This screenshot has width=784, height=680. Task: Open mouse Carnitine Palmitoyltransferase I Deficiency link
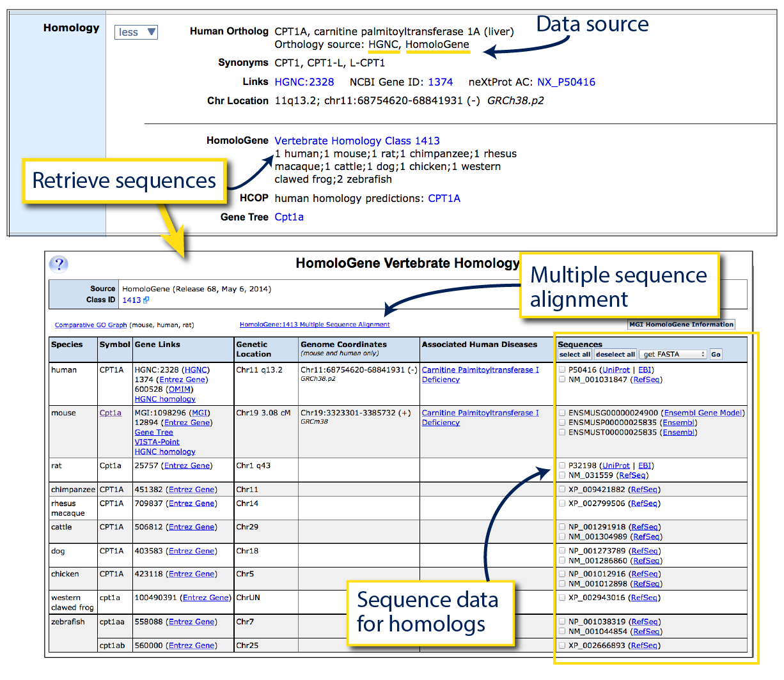[x=480, y=417]
